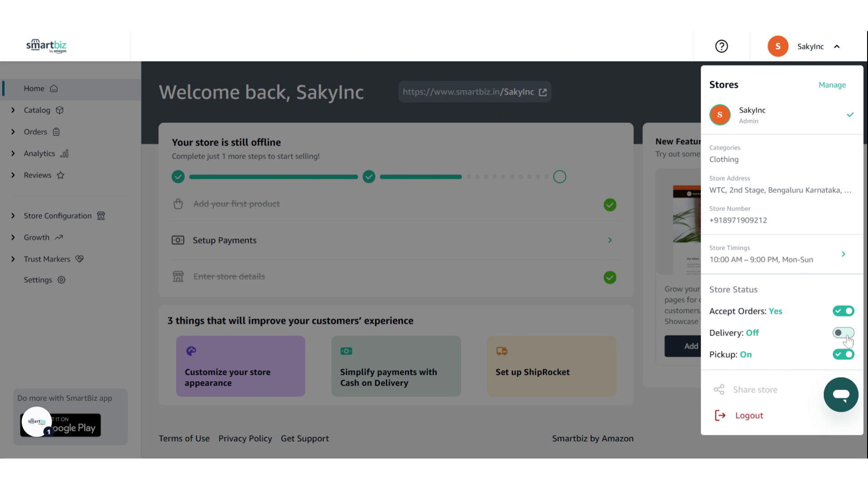Open Analytics menu item

pos(39,154)
